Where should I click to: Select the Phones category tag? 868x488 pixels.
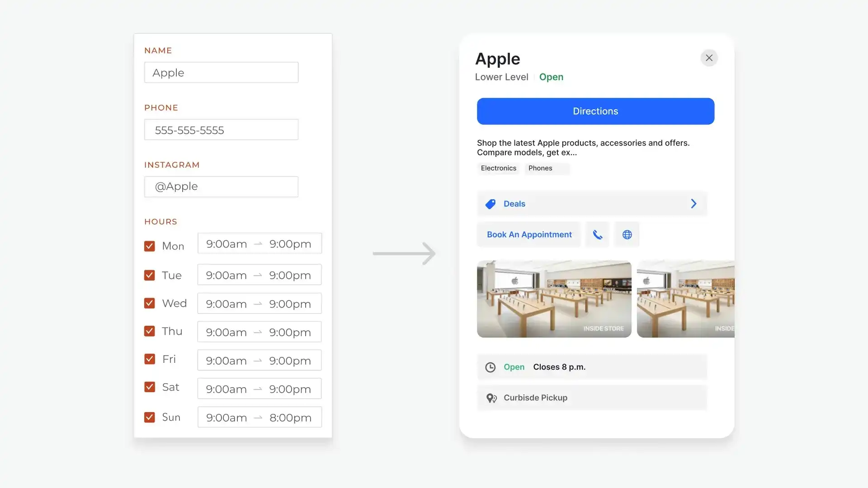tap(540, 168)
